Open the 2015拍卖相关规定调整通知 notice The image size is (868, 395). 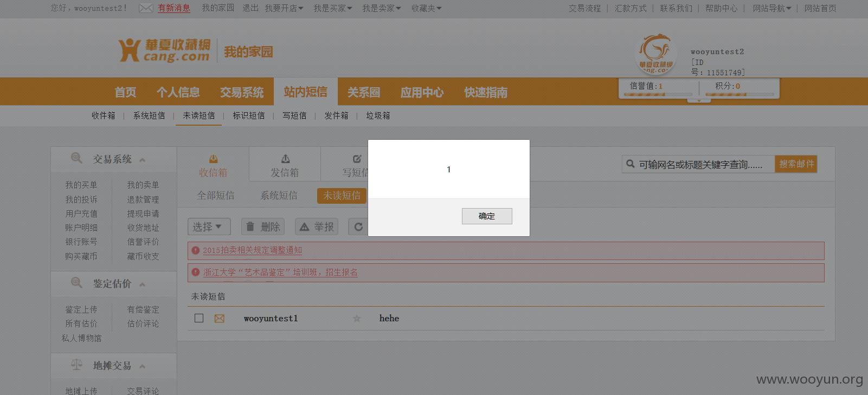tap(253, 250)
